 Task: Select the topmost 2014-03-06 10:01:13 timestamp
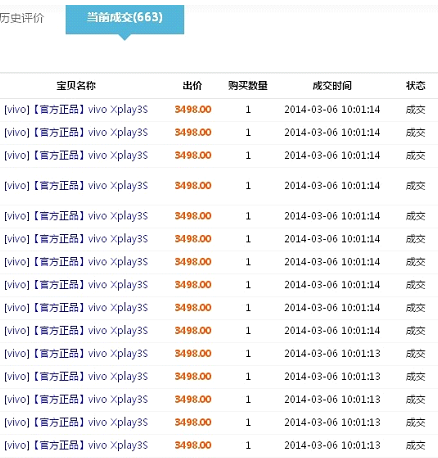(332, 353)
